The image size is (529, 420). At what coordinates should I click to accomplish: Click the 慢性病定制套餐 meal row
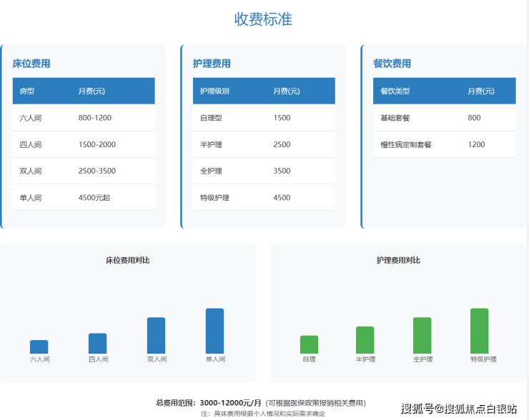click(443, 145)
